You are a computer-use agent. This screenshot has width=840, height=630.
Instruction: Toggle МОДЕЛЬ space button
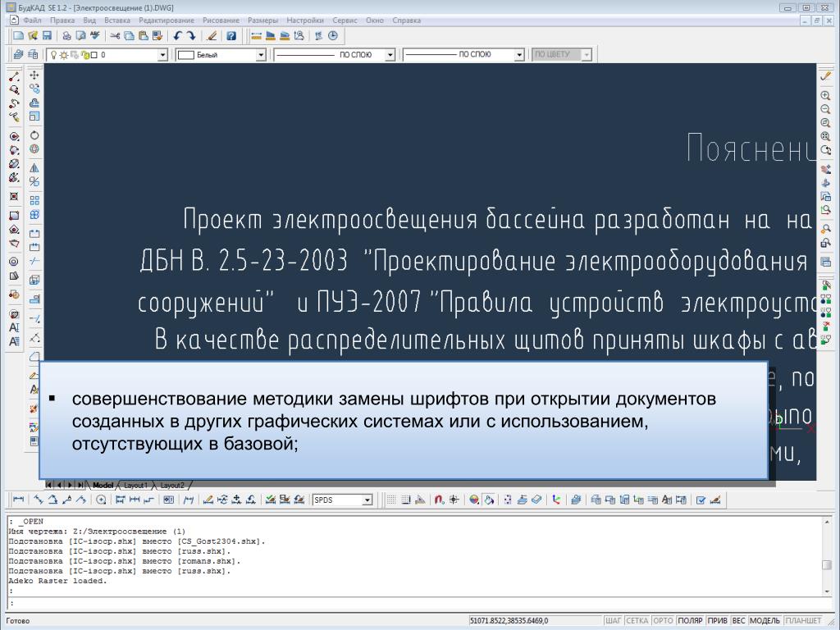click(x=765, y=620)
